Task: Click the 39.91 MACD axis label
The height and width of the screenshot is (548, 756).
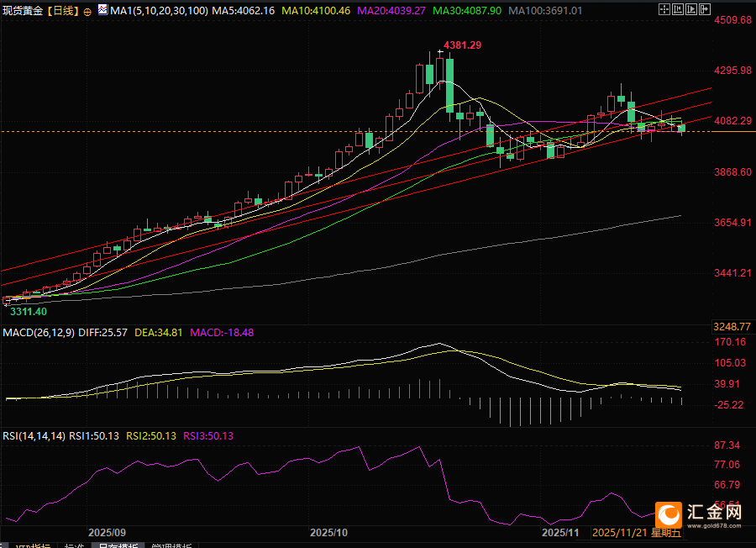Action: coord(727,384)
